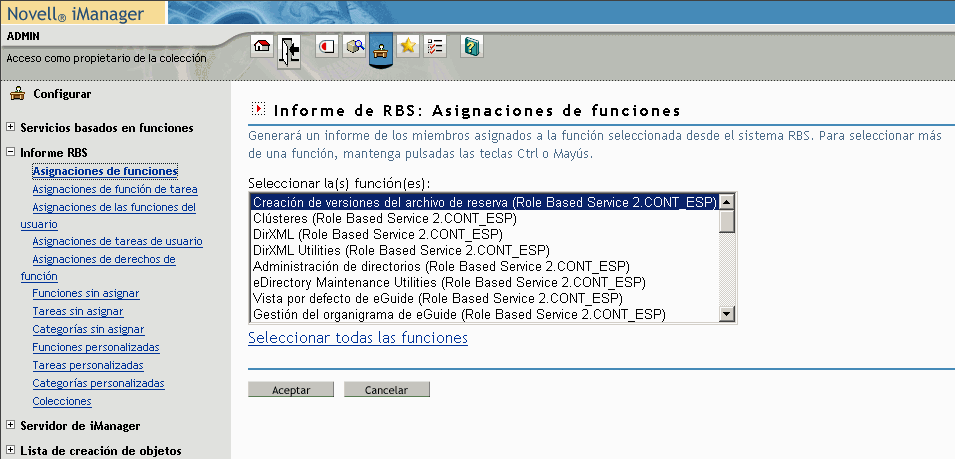Open Asignaciones de funciones link
The height and width of the screenshot is (459, 955).
point(105,171)
